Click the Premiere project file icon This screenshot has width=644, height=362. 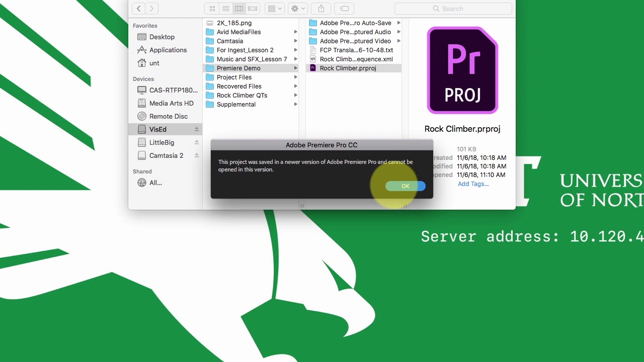tap(313, 68)
